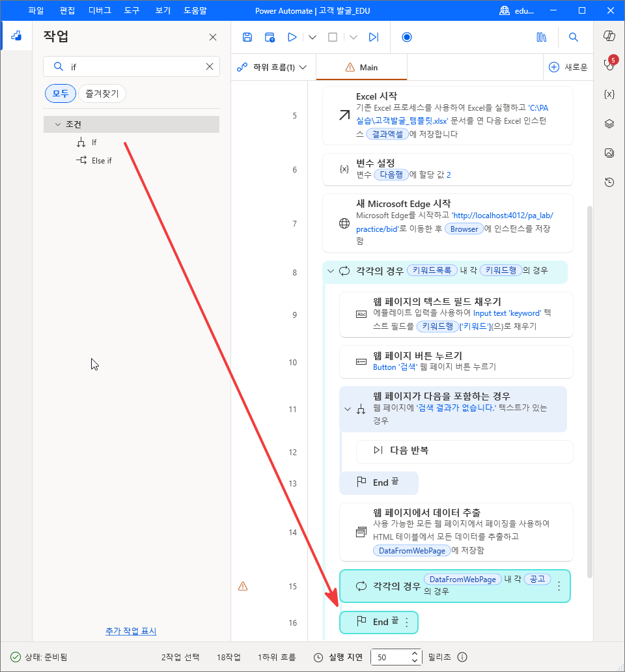625x672 pixels.
Task: Select the Actions pane icon in left rail
Action: [x=16, y=36]
